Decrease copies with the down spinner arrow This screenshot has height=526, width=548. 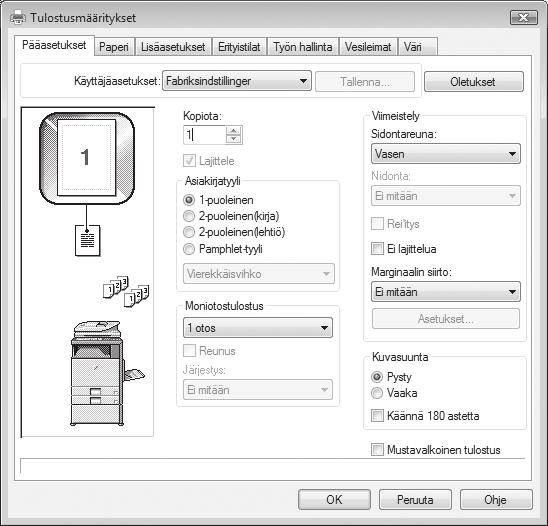(233, 139)
